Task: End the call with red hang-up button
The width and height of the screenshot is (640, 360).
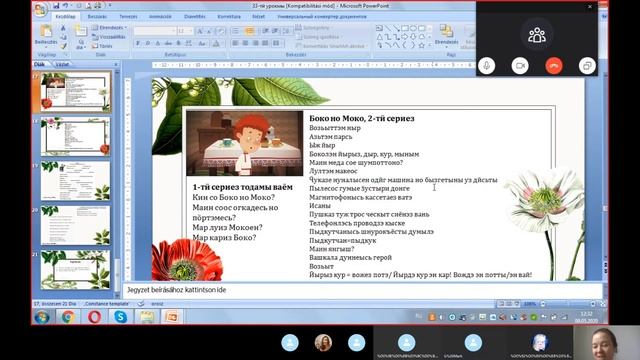Action: (553, 66)
